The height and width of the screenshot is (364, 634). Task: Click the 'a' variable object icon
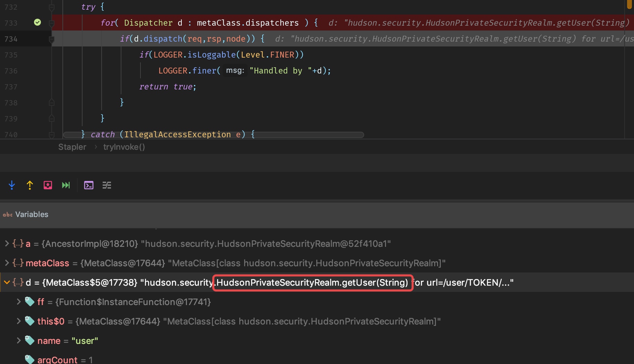tap(18, 243)
